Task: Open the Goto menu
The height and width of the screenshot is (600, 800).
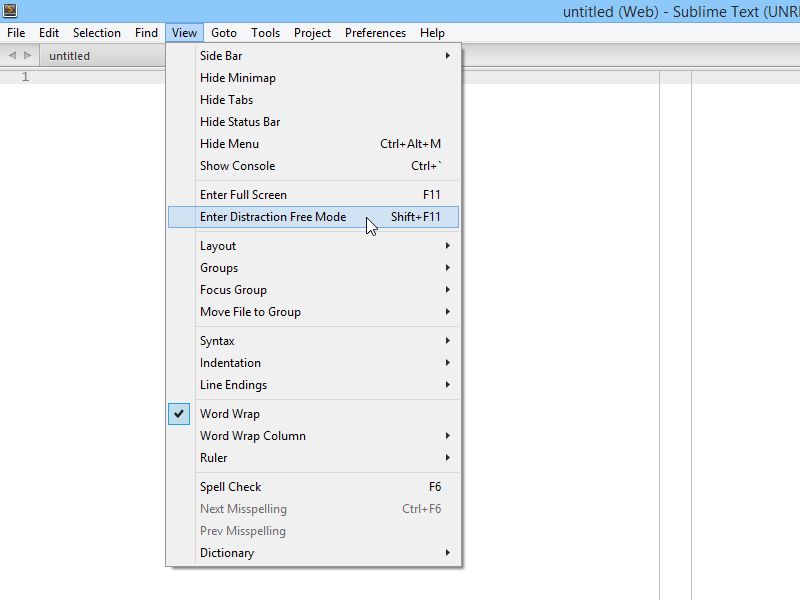Action: (x=224, y=33)
